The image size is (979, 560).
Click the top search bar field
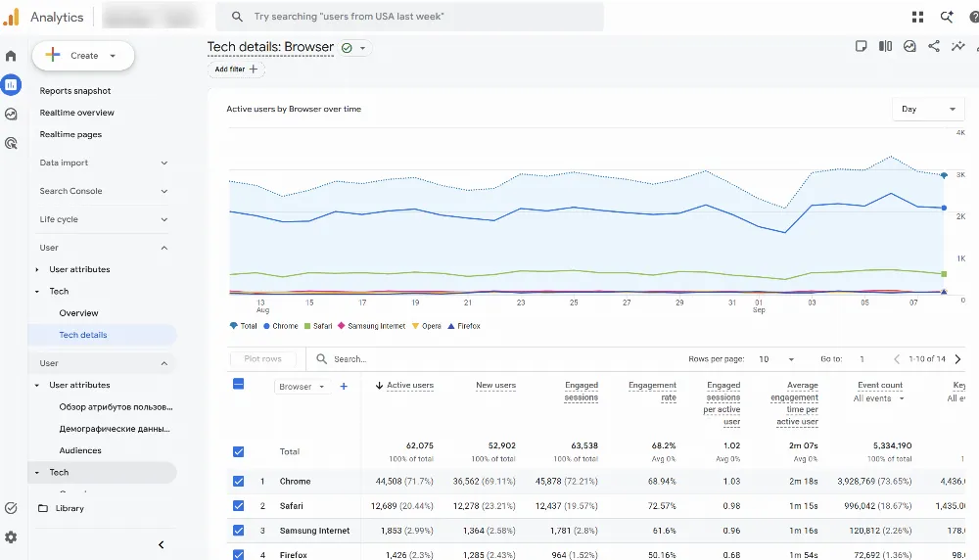coord(409,17)
